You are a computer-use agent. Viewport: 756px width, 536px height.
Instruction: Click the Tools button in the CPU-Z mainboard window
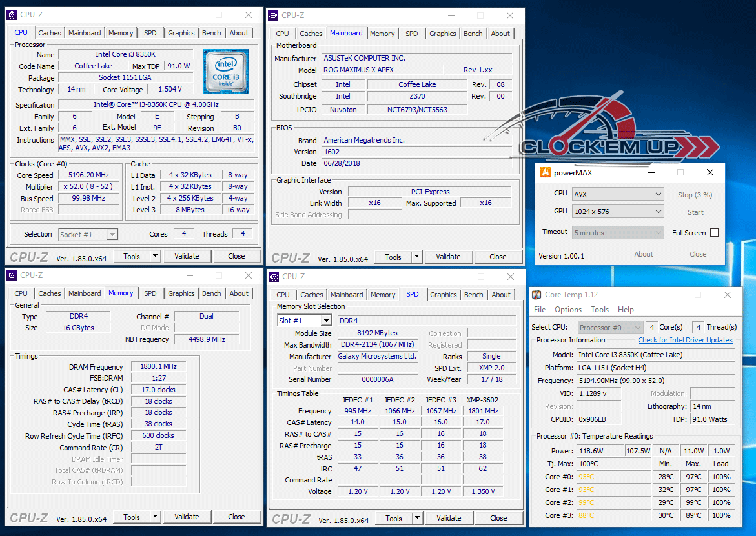393,257
